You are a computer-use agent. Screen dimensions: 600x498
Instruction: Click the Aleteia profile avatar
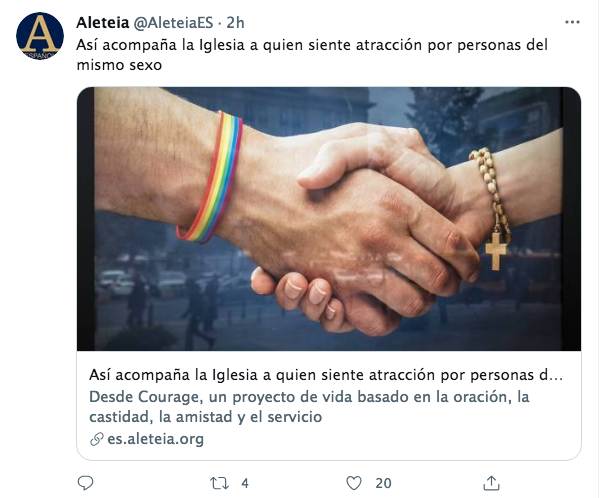(x=40, y=36)
